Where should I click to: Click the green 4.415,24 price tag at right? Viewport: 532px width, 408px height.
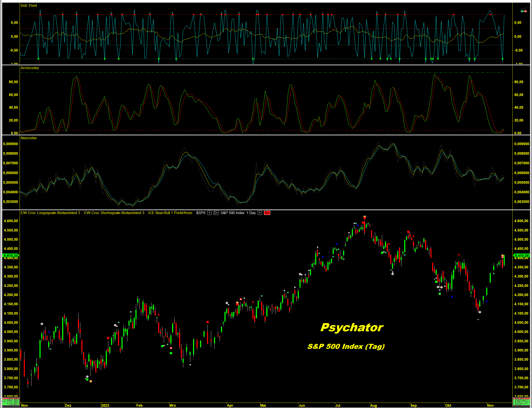[521, 255]
